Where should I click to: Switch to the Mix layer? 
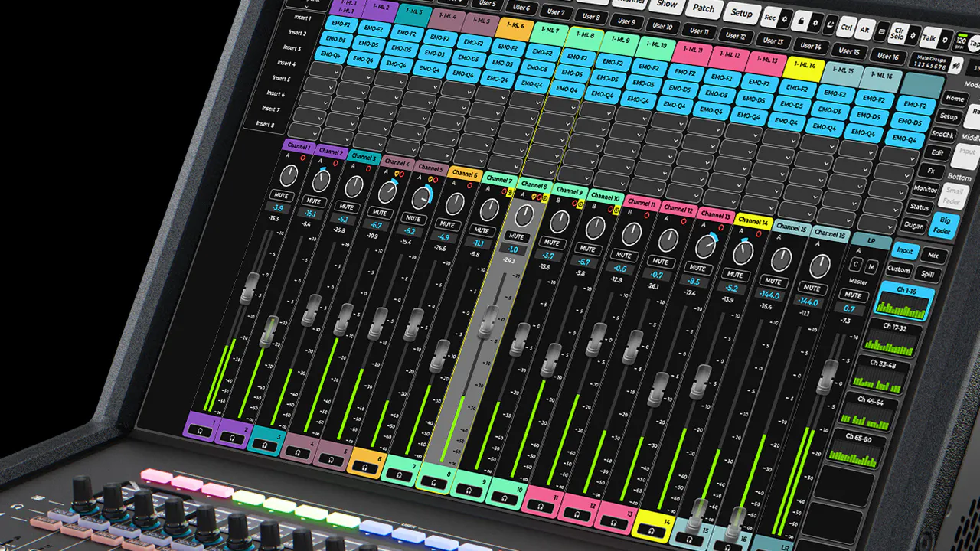click(x=933, y=256)
